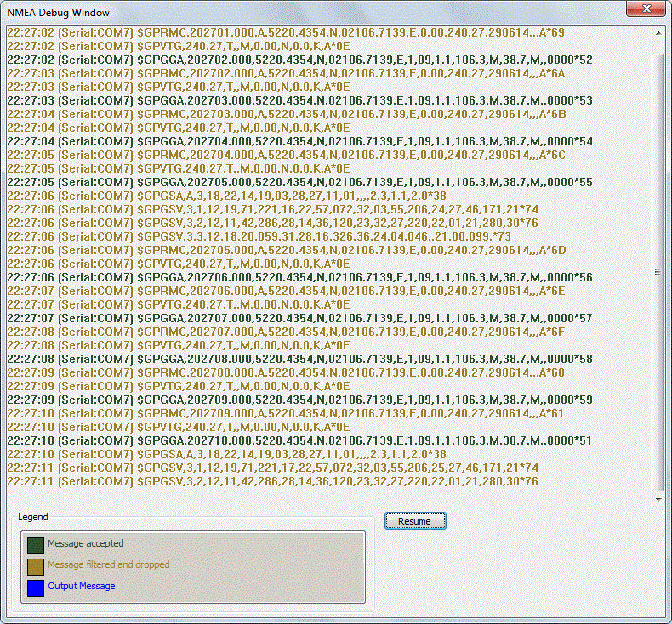Click the blue Output Message swatch

click(x=36, y=588)
